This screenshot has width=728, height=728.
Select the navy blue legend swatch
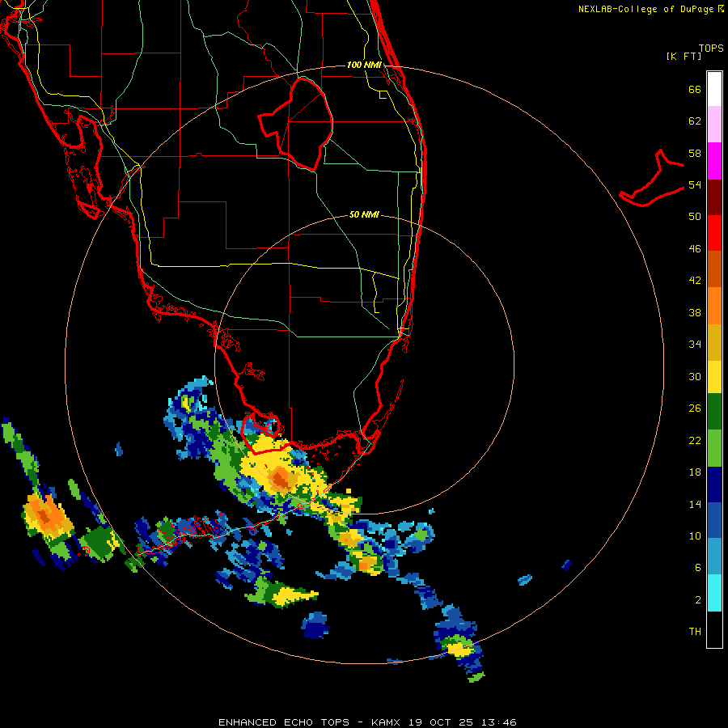coord(714,485)
